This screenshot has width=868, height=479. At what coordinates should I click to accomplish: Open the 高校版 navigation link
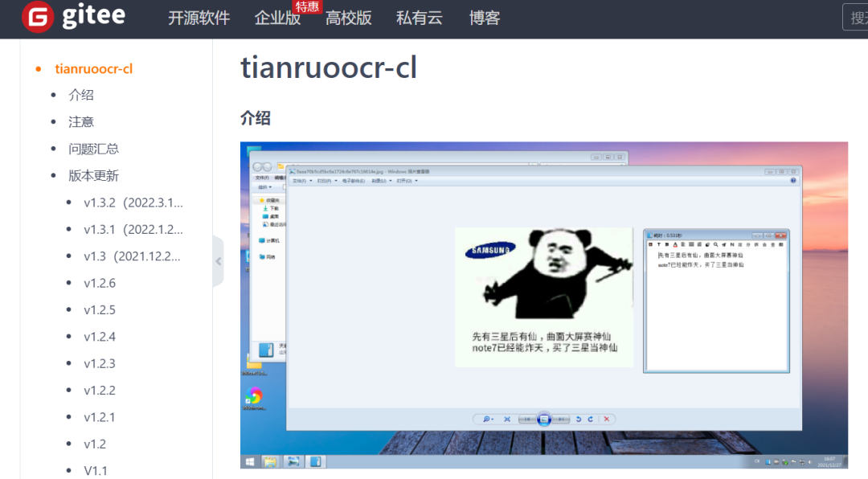(x=348, y=18)
